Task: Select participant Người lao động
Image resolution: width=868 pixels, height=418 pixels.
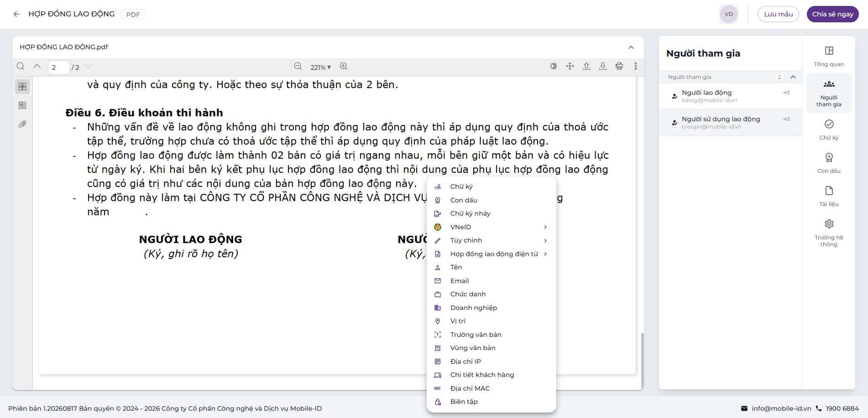Action: coord(730,96)
